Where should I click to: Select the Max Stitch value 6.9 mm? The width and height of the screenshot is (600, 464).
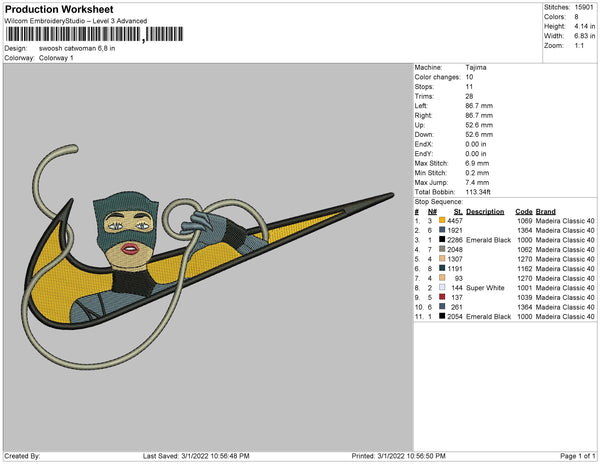(x=477, y=163)
